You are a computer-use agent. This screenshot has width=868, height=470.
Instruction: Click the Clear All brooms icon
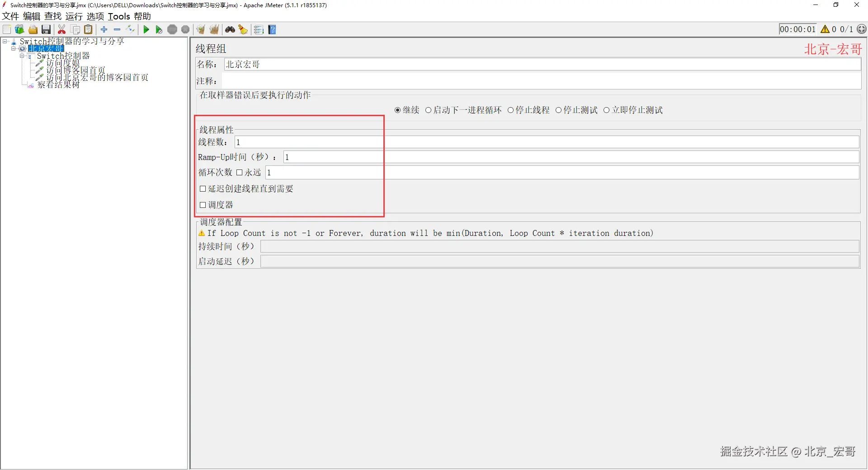click(214, 29)
